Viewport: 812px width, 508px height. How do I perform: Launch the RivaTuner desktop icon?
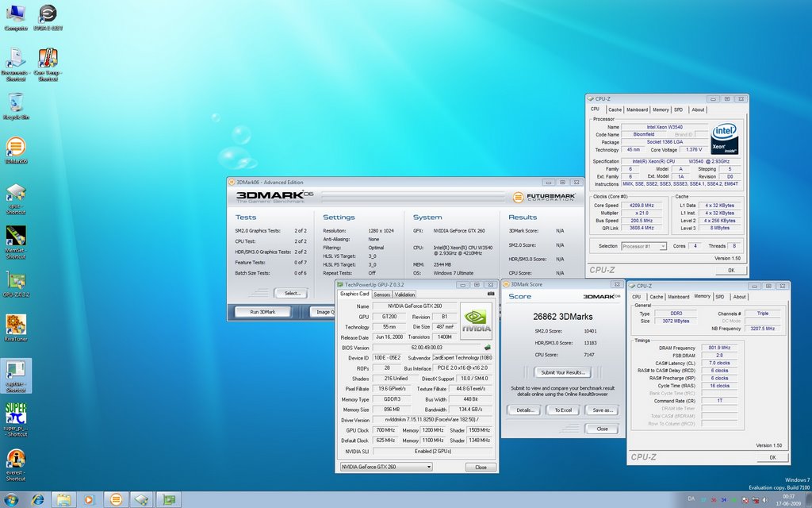pyautogui.click(x=16, y=328)
